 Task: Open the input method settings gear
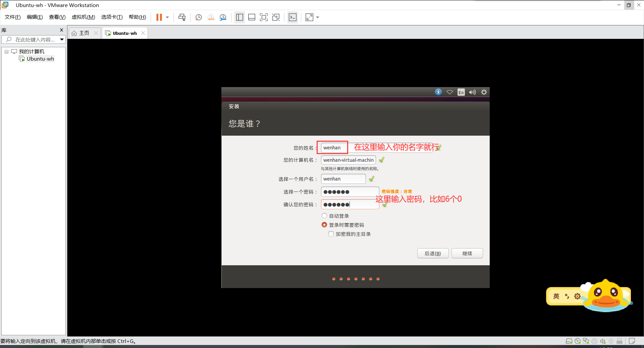tap(577, 296)
